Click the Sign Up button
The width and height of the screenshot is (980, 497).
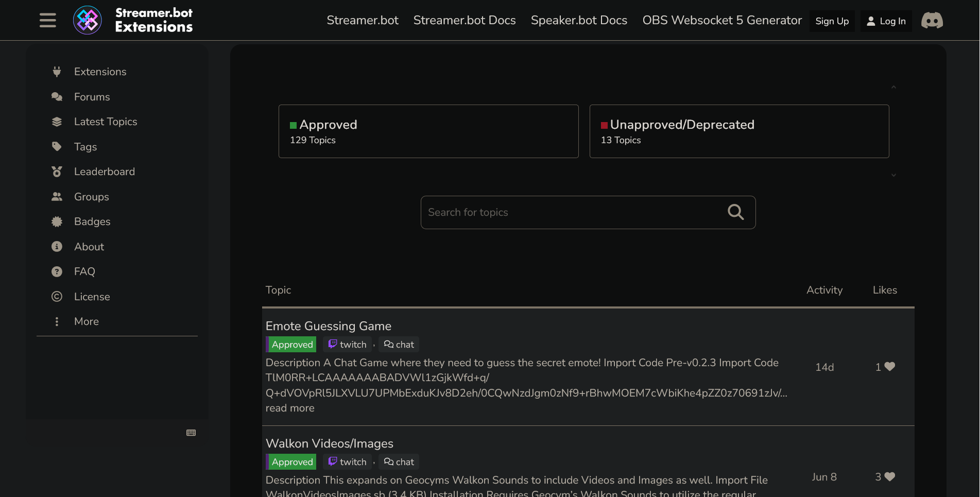832,21
